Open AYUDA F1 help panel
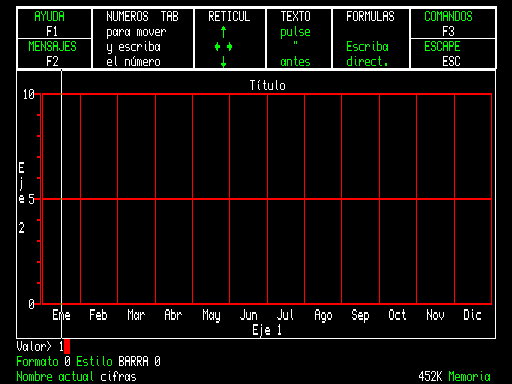The width and height of the screenshot is (512, 384). 54,23
